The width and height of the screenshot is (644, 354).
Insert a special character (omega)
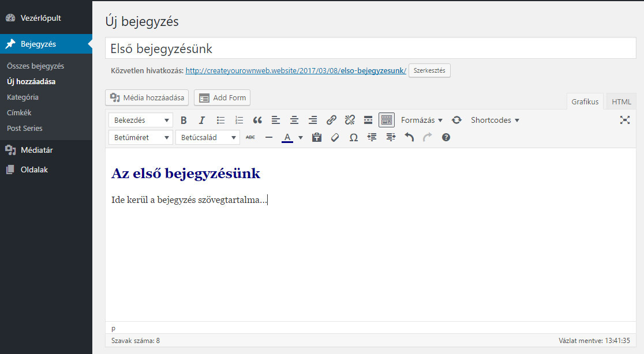353,137
